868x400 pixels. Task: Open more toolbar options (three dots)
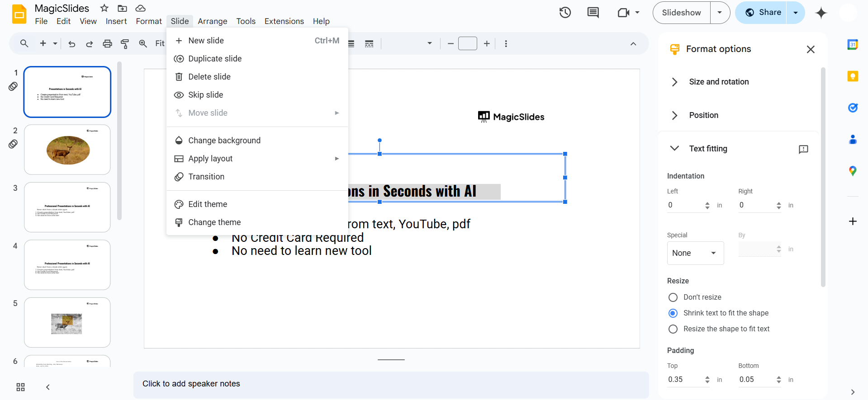pos(506,44)
